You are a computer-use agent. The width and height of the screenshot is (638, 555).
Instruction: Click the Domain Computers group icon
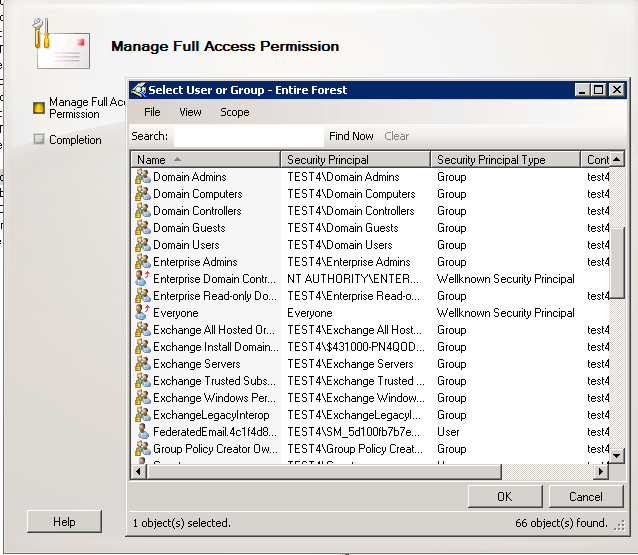[143, 194]
